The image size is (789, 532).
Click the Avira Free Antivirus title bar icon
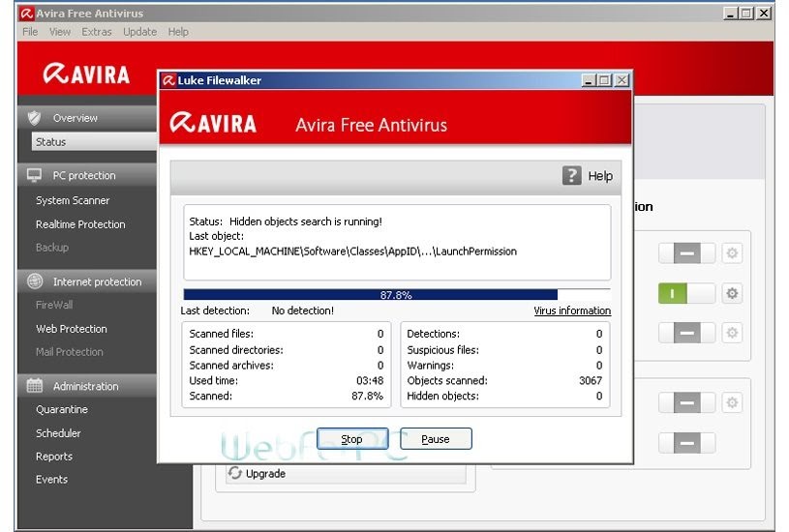click(27, 14)
